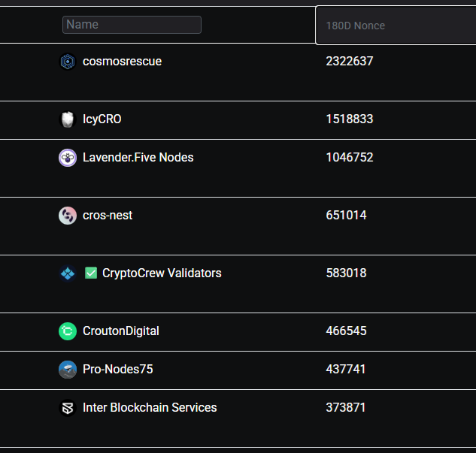Screen dimensions: 476x453
Task: Click the CryptoCrew Validators diamond logo
Action: tap(68, 273)
